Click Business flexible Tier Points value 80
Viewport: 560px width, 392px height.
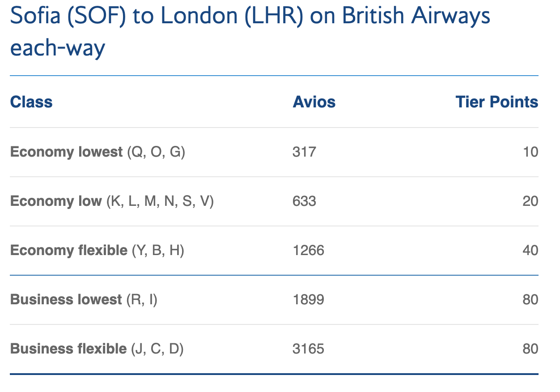pos(530,349)
